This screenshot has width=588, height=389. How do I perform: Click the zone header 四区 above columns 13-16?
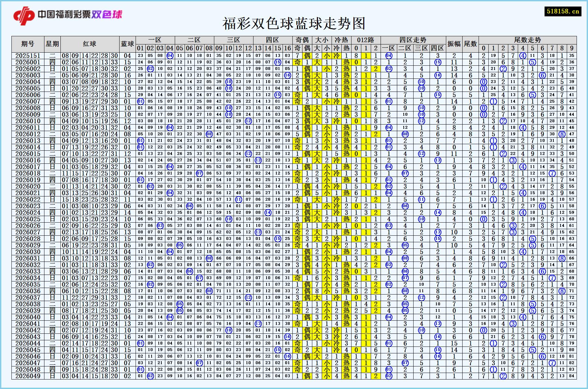click(x=273, y=40)
